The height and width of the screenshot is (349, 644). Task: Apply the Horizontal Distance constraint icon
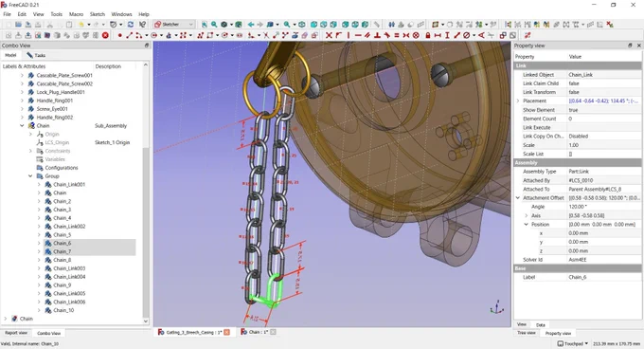[438, 35]
